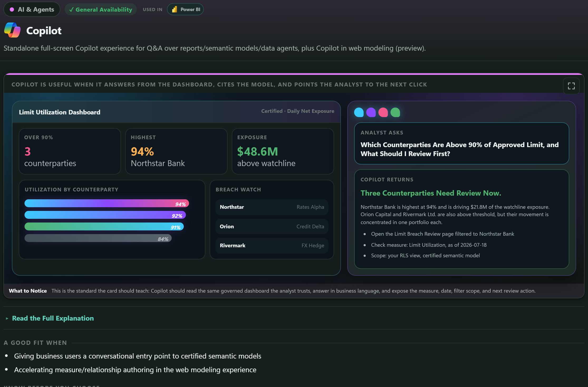Click Open the Limit Breach Review bullet

442,234
